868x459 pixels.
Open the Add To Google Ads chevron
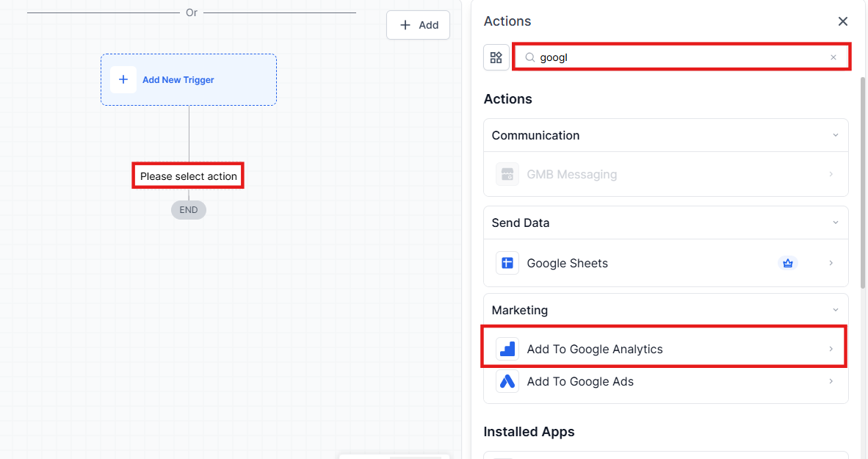831,381
